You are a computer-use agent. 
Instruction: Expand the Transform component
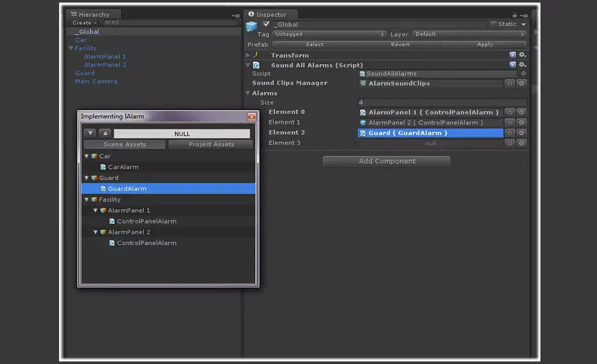248,55
